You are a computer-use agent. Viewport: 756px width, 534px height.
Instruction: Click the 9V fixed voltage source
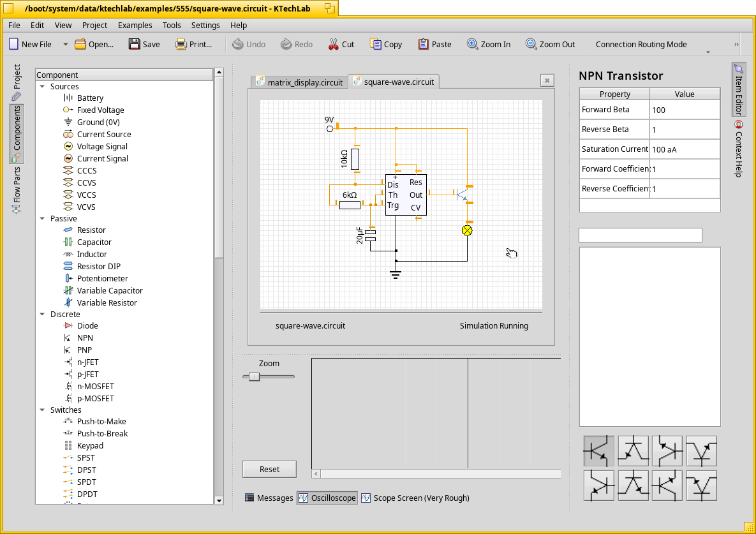(330, 129)
